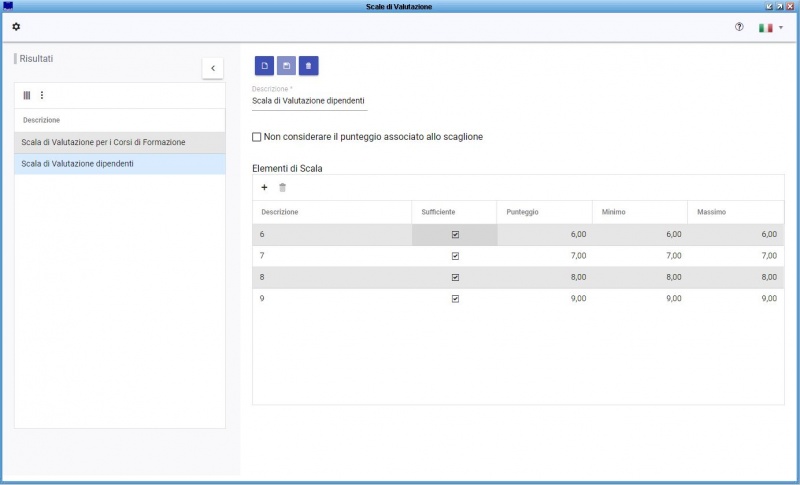Click the help question mark icon
800x485 pixels.
739,27
